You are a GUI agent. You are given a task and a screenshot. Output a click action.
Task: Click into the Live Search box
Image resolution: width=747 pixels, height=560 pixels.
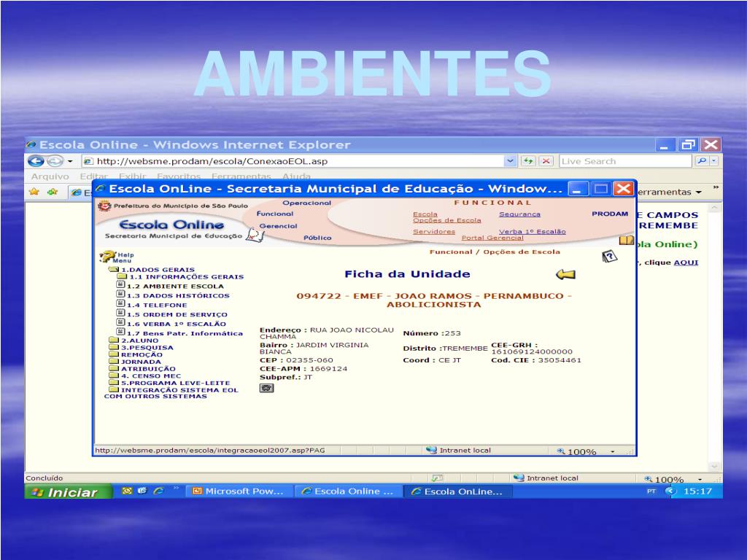pos(625,161)
